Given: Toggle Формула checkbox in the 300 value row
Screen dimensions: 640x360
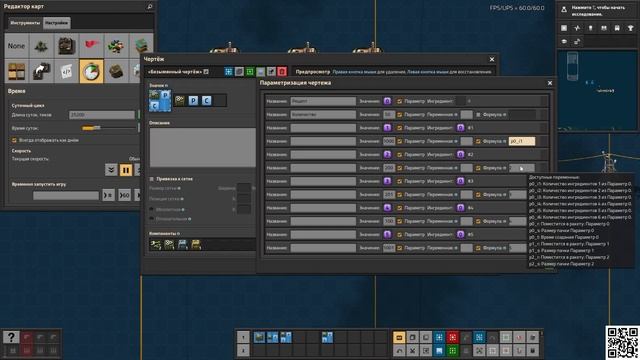Looking at the screenshot, I should point(478,221).
